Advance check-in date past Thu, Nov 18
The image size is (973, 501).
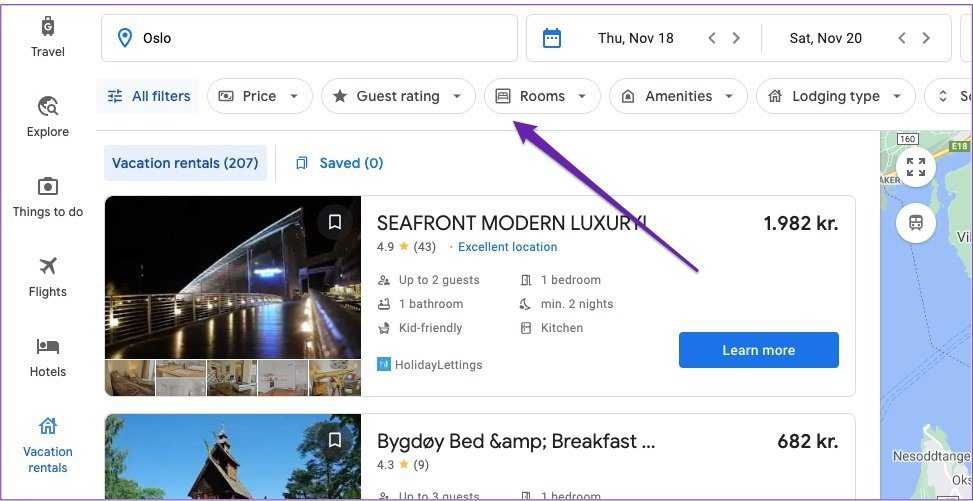click(736, 38)
